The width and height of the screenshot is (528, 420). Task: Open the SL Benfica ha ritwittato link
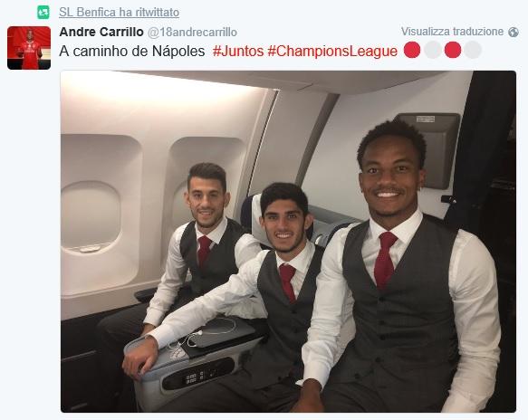click(119, 12)
